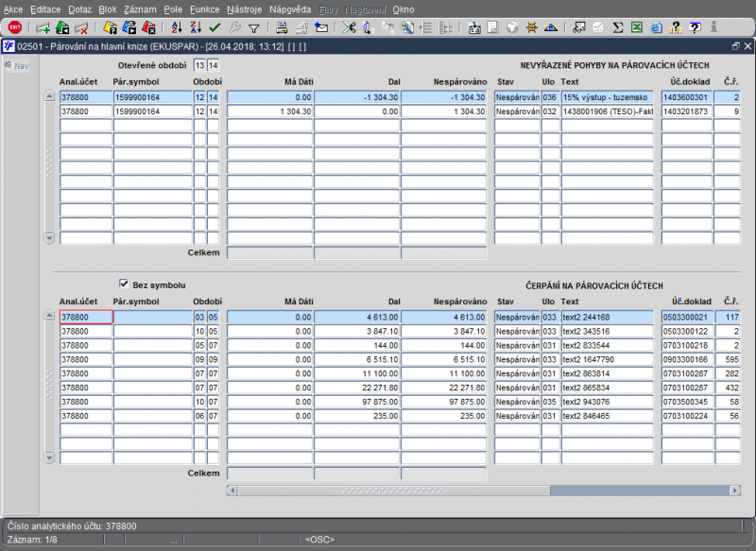Toggle the Bez symbolu checkbox
The image size is (756, 551).
pos(123,284)
